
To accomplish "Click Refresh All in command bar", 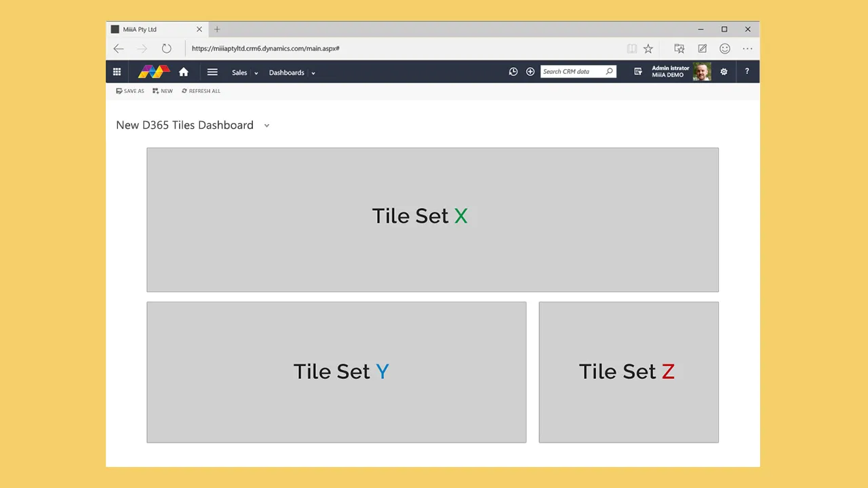I will [201, 91].
